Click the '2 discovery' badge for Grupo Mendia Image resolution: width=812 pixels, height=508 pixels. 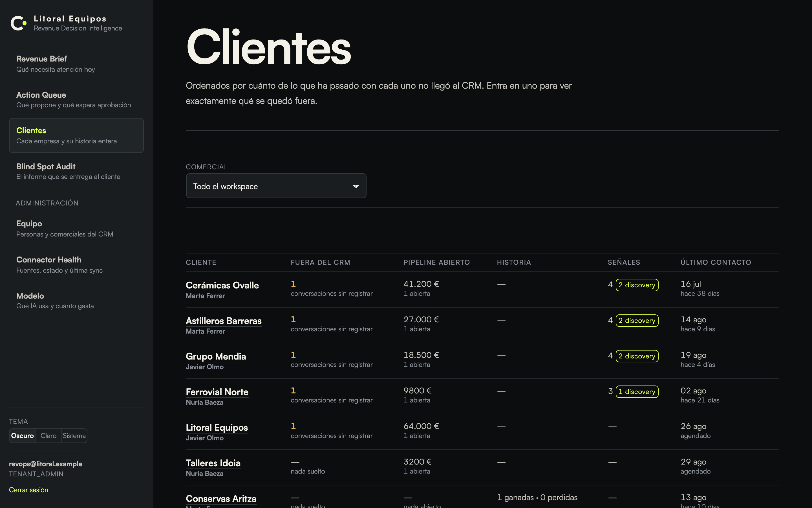pos(637,356)
